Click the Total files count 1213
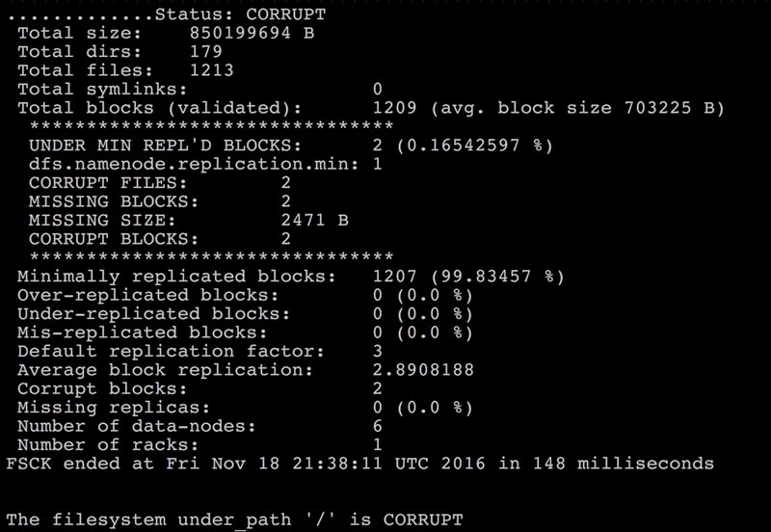This screenshot has width=771, height=532. click(x=211, y=70)
